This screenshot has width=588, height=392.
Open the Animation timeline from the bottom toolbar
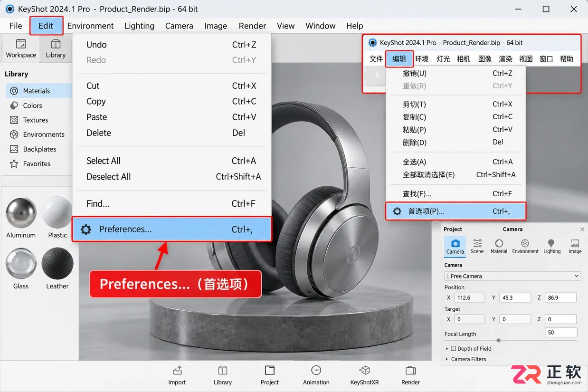[x=316, y=375]
